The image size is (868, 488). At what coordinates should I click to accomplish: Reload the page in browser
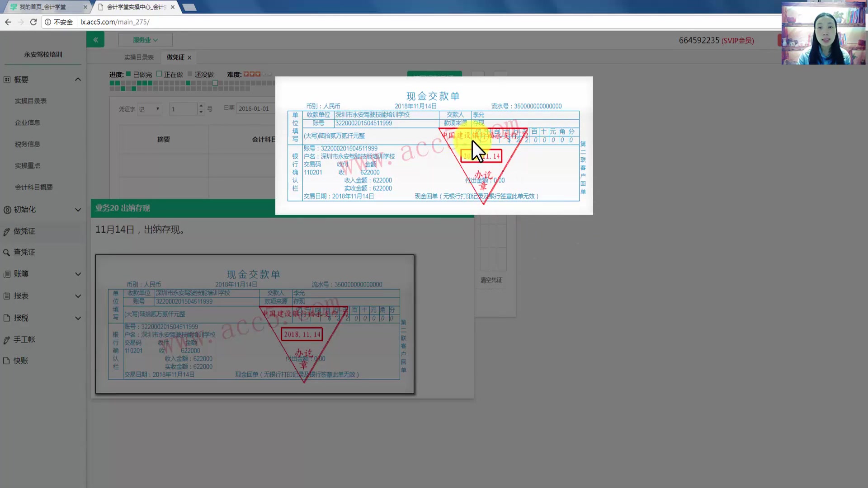33,22
